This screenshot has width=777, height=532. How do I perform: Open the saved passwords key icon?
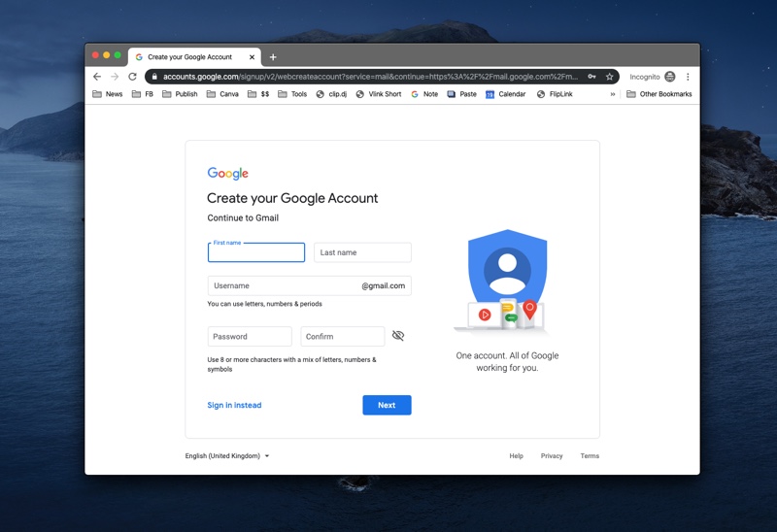[x=591, y=77]
